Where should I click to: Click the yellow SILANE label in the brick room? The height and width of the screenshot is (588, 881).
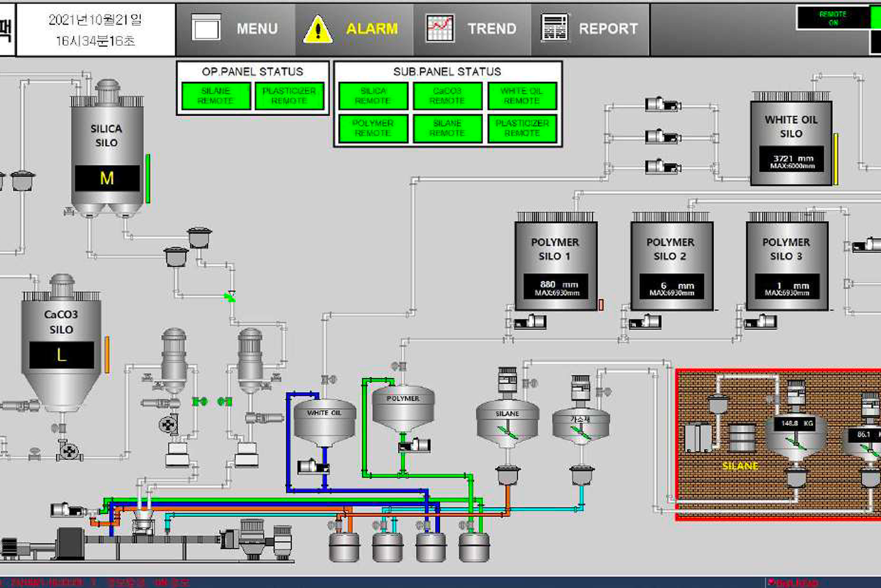740,466
